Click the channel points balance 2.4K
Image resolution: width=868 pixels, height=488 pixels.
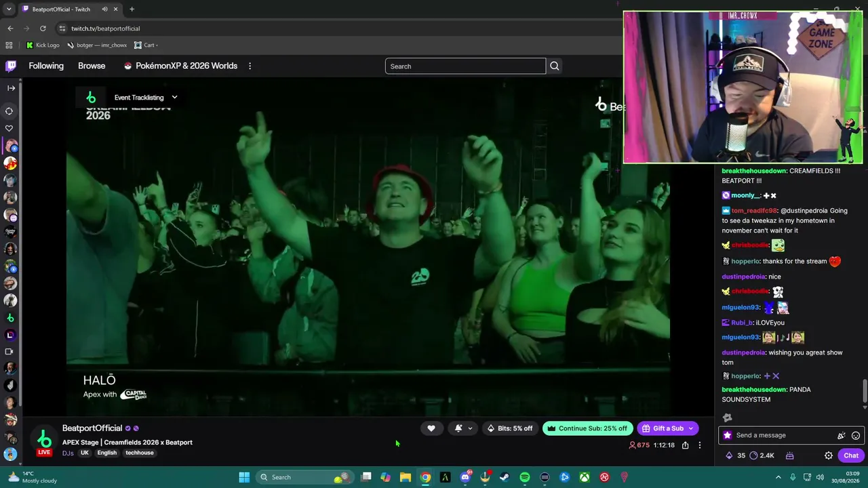coord(762,455)
